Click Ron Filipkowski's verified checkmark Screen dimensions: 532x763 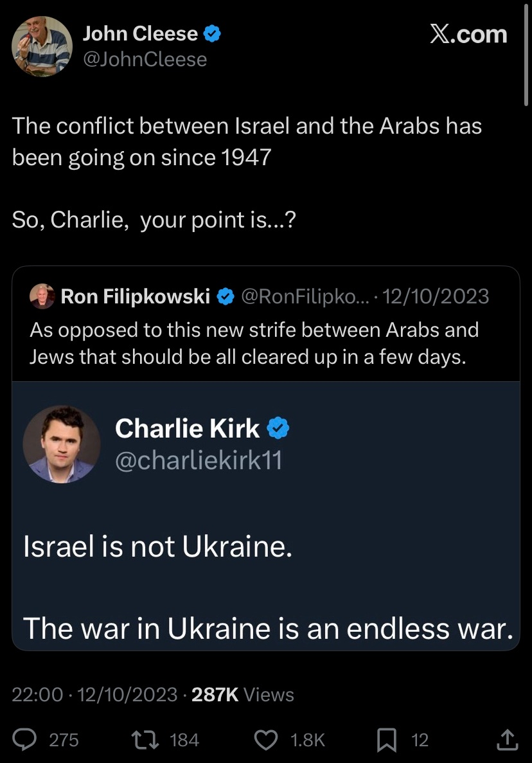pyautogui.click(x=225, y=296)
